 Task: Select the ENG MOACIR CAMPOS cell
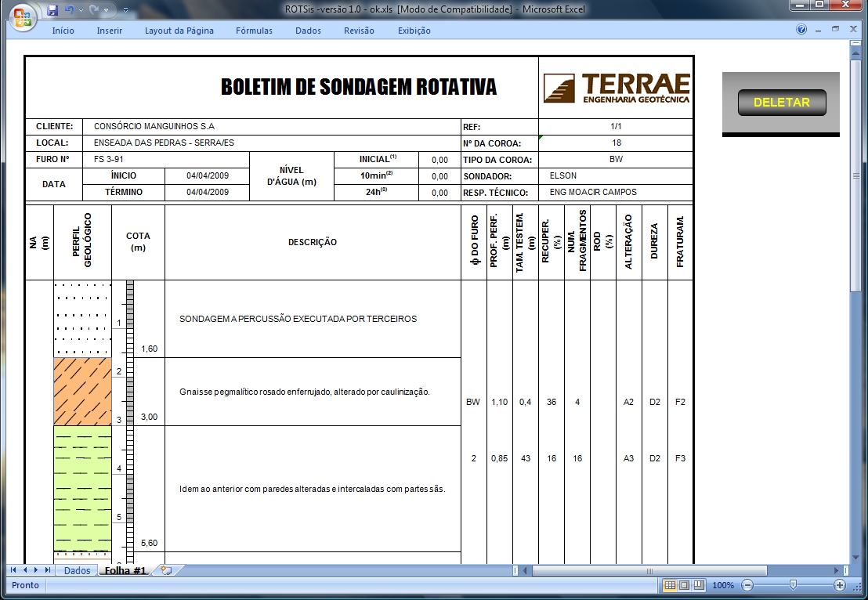tap(616, 193)
